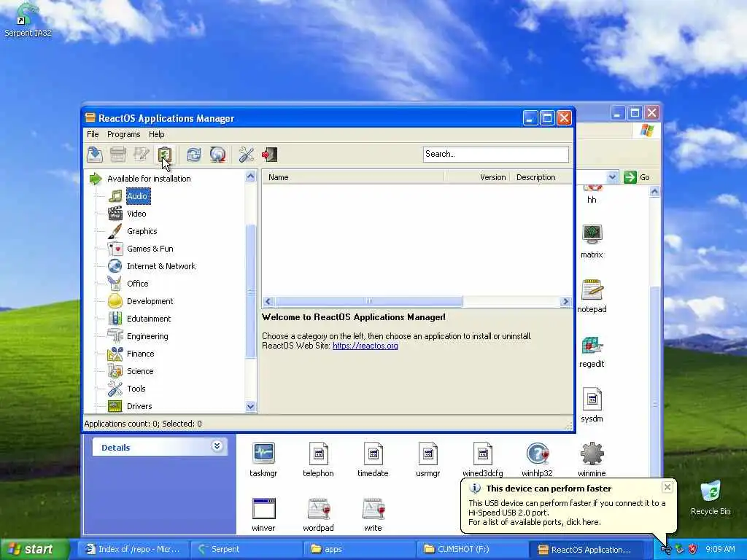747x560 pixels.
Task: Open the File menu
Action: point(93,134)
